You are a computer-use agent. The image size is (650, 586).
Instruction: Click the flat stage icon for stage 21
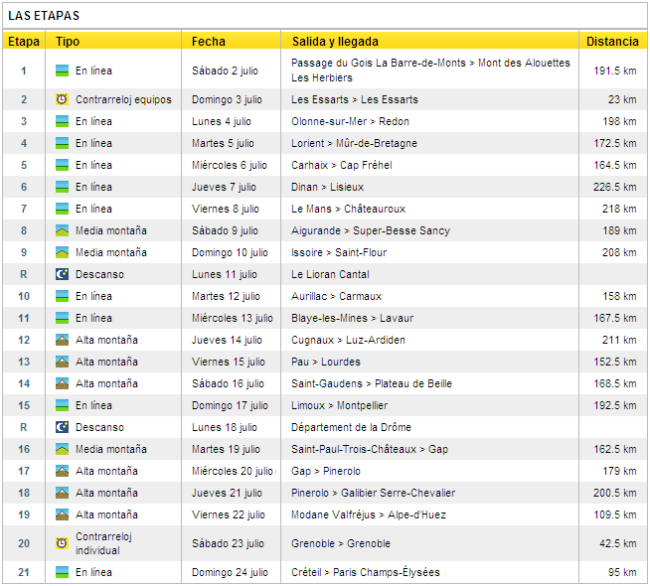point(62,573)
